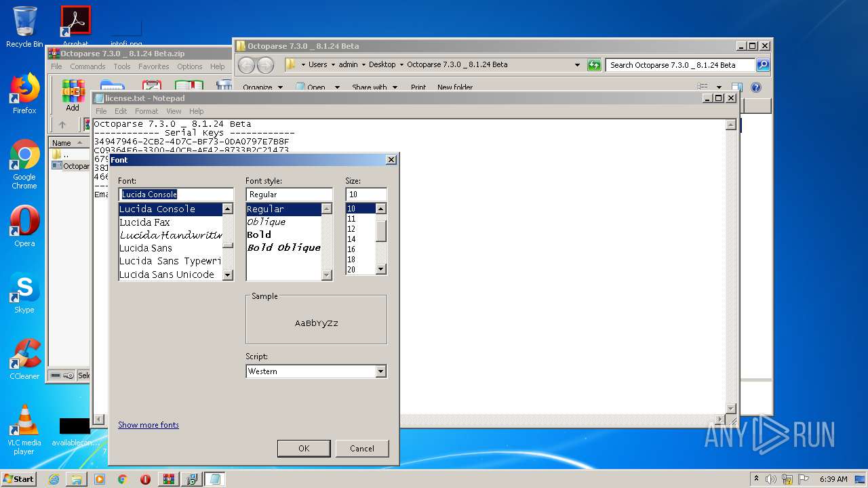868x488 pixels.
Task: Expand the Explorer view options dropdown arrow
Action: tap(719, 87)
